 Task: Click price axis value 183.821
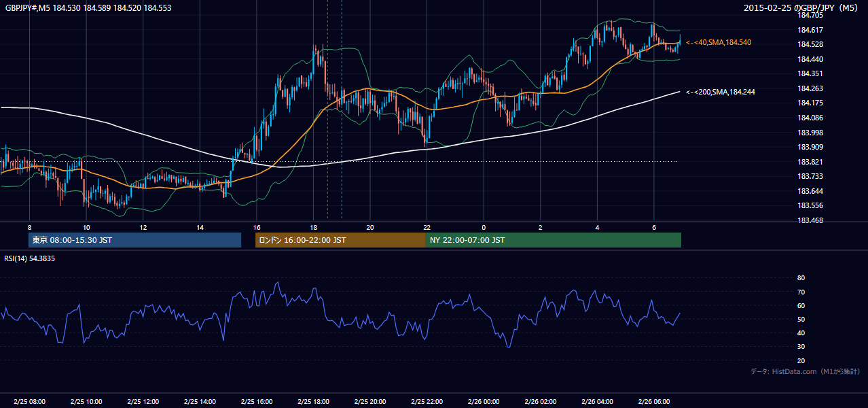pos(810,162)
